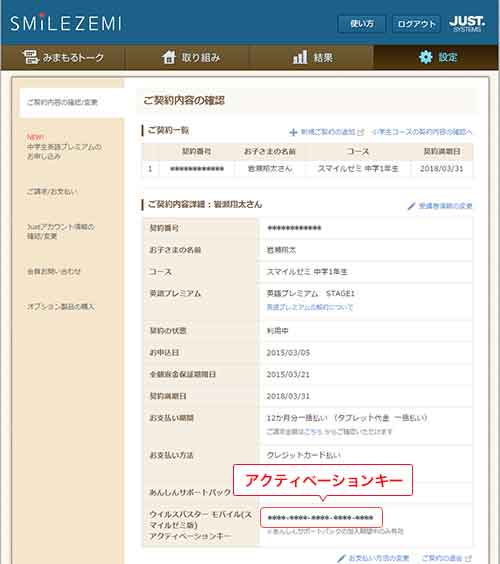Click the 受講者情報の変更 link
This screenshot has height=564, width=500.
point(445,206)
